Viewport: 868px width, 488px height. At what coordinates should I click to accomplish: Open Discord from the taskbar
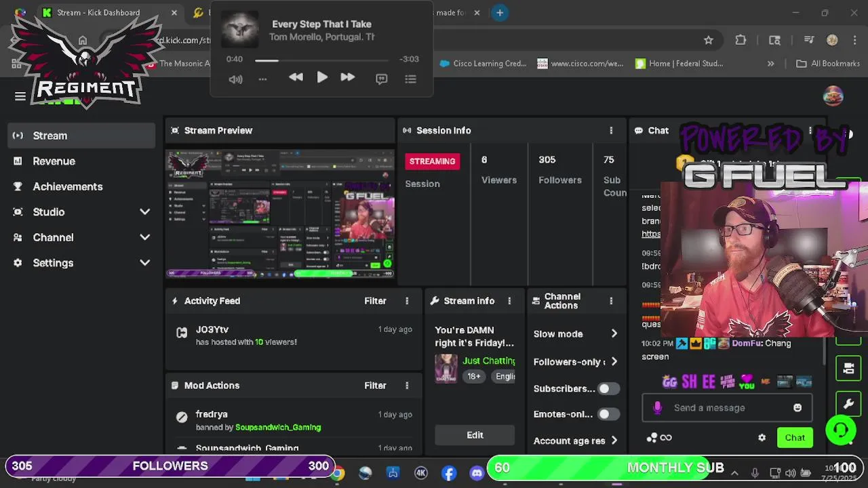pos(477,473)
